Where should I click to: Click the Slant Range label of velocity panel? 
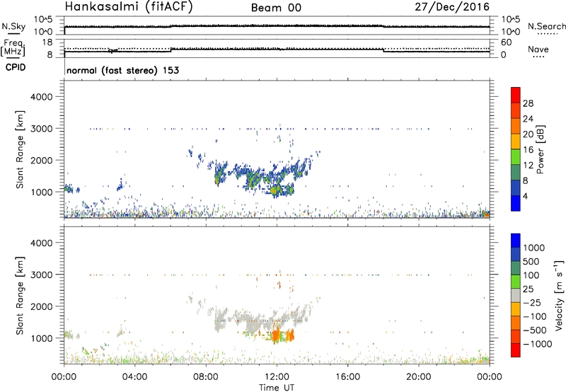(20, 296)
